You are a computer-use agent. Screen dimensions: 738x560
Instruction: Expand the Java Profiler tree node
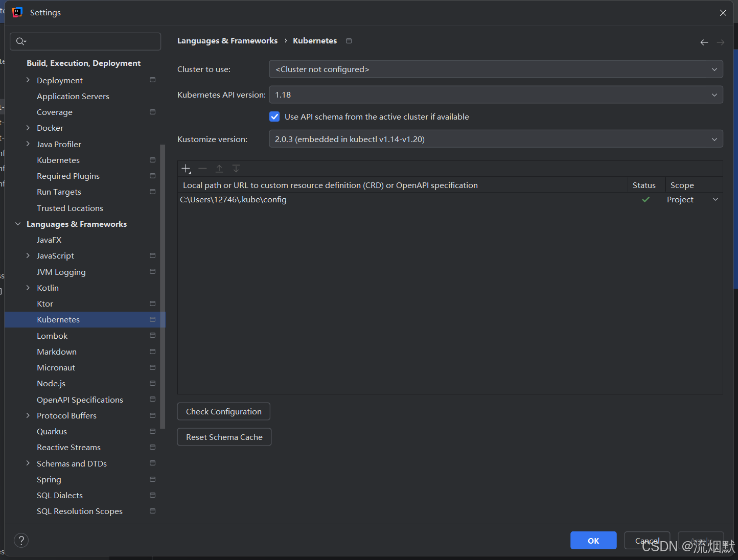tap(28, 144)
